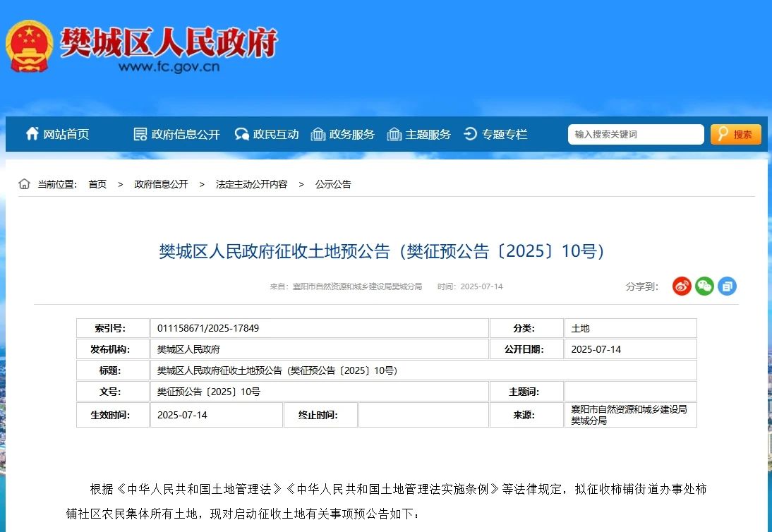Click the building icon beside 主题服务
The width and height of the screenshot is (772, 532).
click(x=394, y=134)
